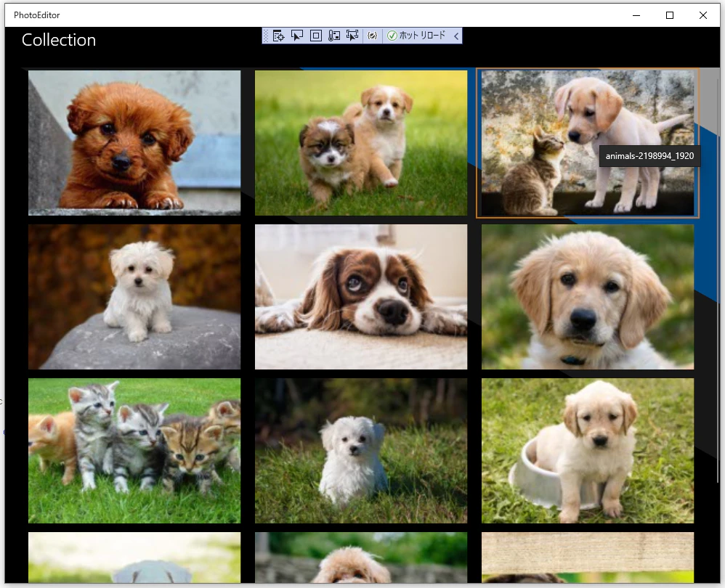Click the Track Focused Element icon
Screen dimensions: 725x588
352,36
